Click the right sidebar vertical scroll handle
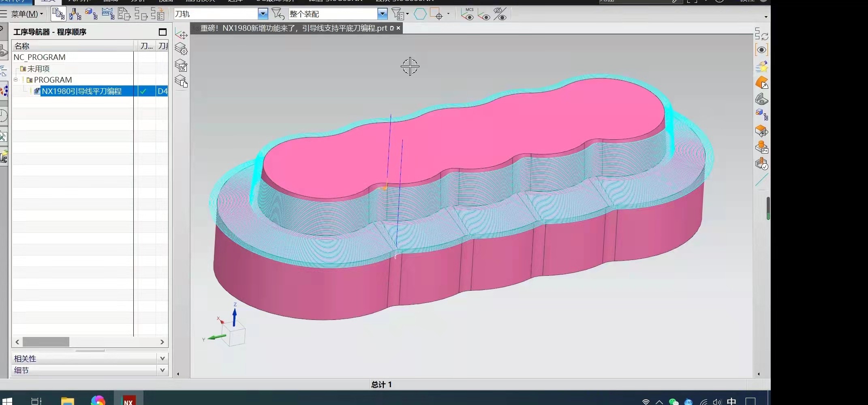868x405 pixels. tap(768, 208)
